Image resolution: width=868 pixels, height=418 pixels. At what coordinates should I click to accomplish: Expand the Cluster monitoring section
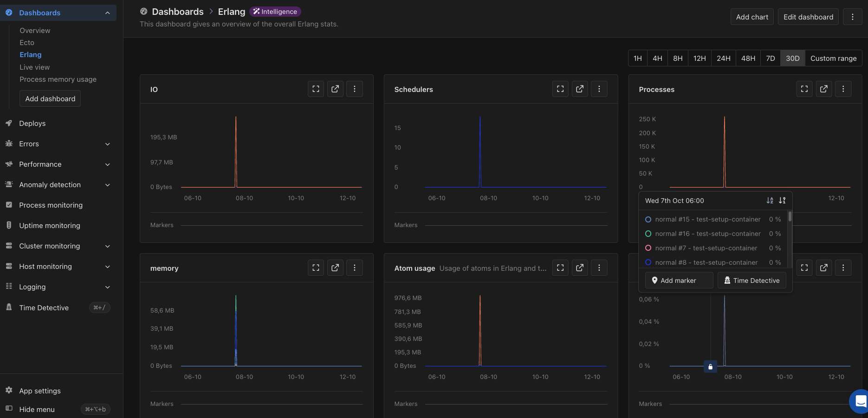(108, 246)
